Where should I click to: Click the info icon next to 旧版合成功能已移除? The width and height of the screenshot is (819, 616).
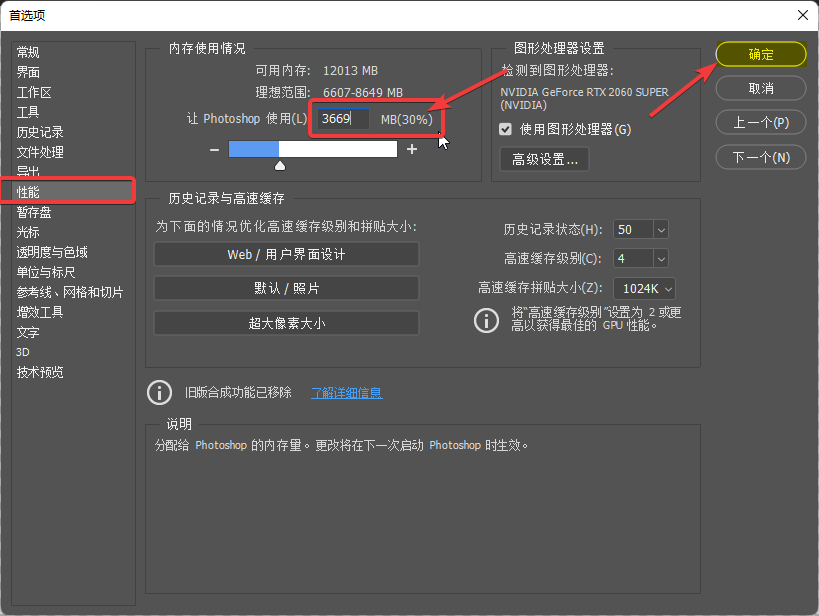(159, 393)
